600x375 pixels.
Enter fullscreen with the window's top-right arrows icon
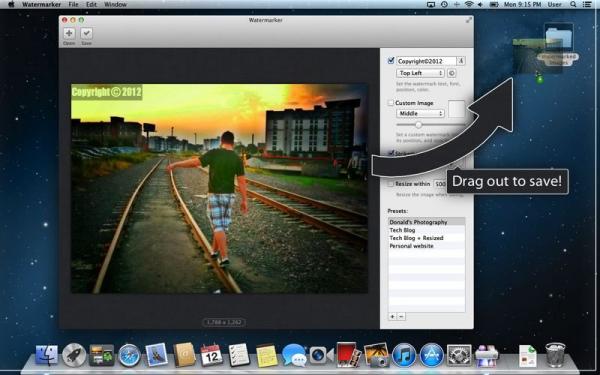coord(468,20)
